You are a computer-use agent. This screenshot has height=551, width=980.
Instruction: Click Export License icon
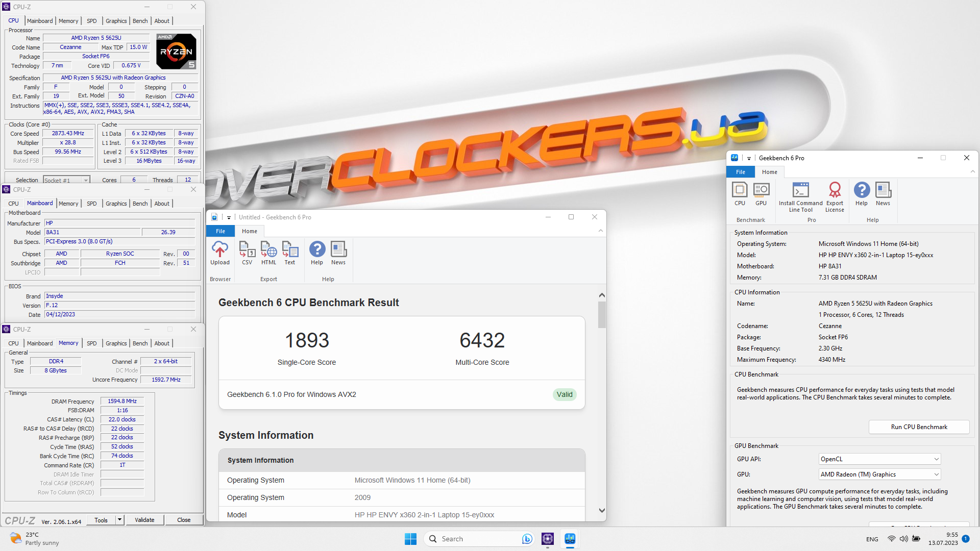835,197
